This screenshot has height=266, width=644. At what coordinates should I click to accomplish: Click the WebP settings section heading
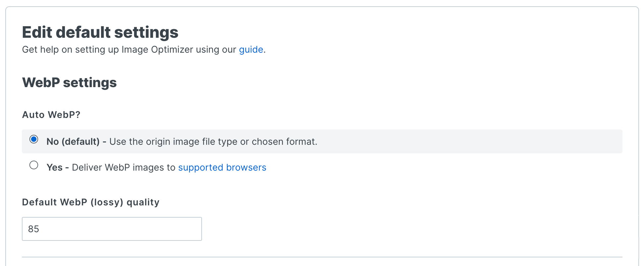tap(69, 82)
